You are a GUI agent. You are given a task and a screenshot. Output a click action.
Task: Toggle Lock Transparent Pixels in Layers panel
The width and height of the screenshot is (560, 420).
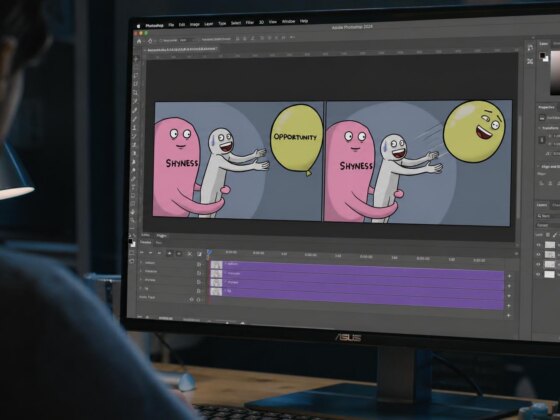tap(548, 235)
